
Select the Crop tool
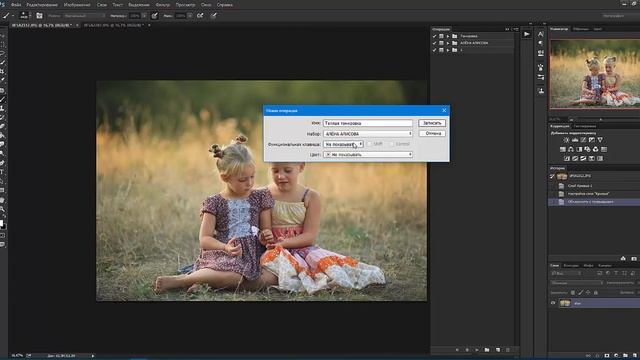click(x=2, y=71)
